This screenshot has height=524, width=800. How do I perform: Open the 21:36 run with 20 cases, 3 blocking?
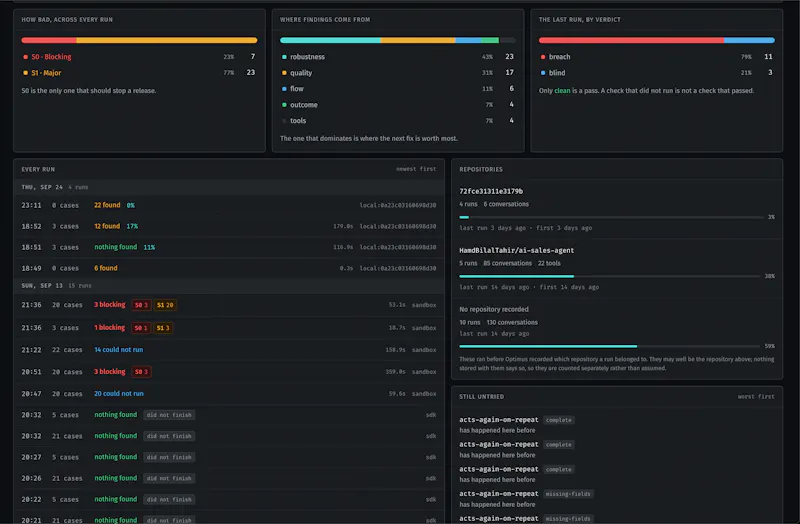coord(229,305)
